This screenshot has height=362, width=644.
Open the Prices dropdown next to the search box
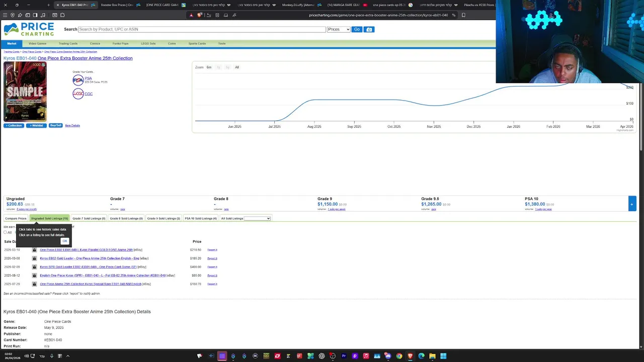(x=338, y=29)
